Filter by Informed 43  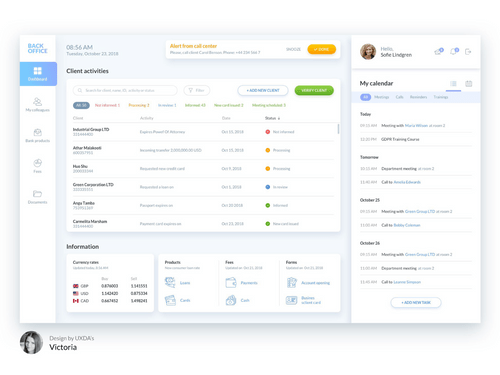tap(195, 105)
